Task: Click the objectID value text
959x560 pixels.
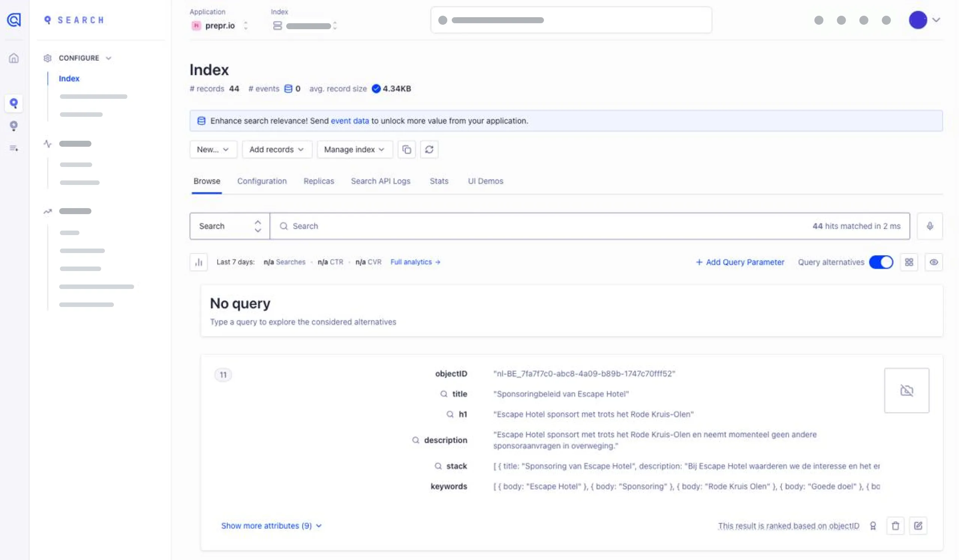Action: click(x=584, y=374)
